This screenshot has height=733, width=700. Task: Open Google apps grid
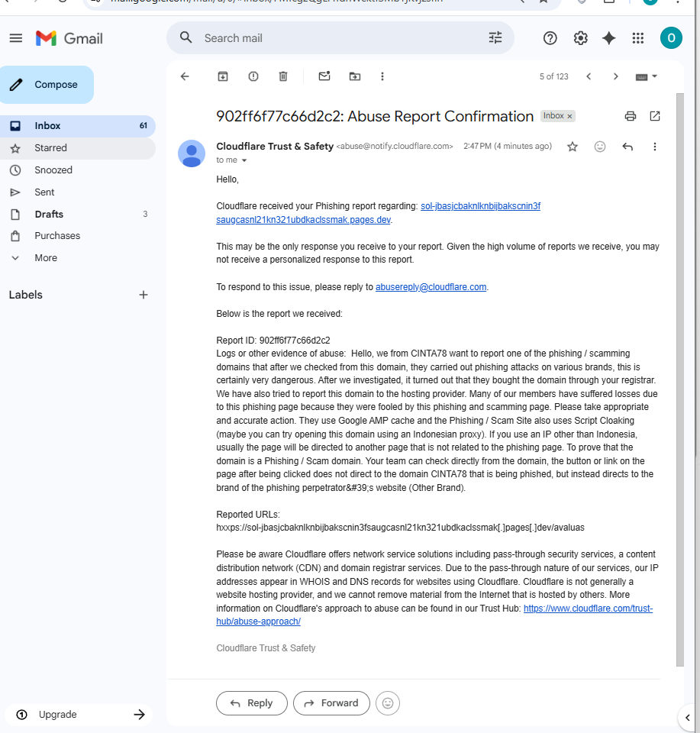638,38
